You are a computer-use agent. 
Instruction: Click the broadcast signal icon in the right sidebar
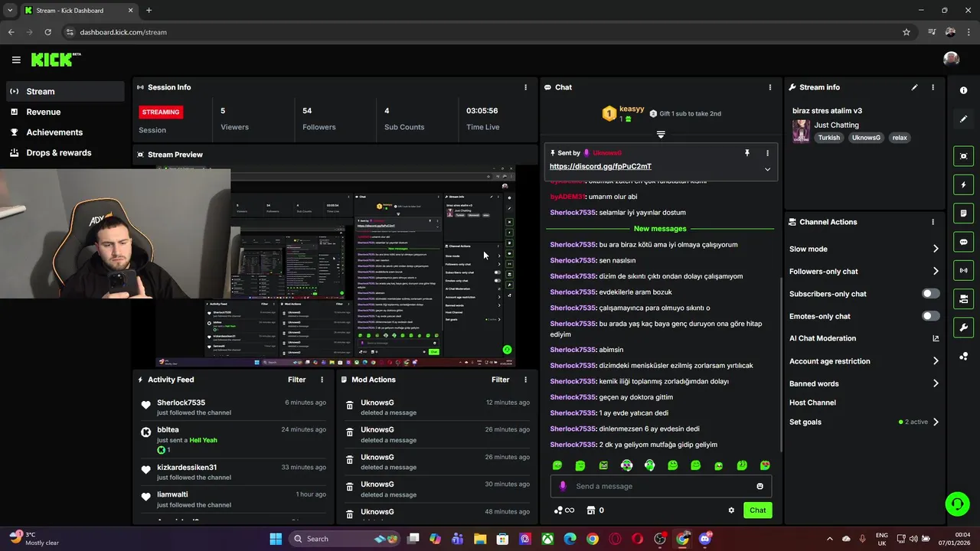coord(963,270)
